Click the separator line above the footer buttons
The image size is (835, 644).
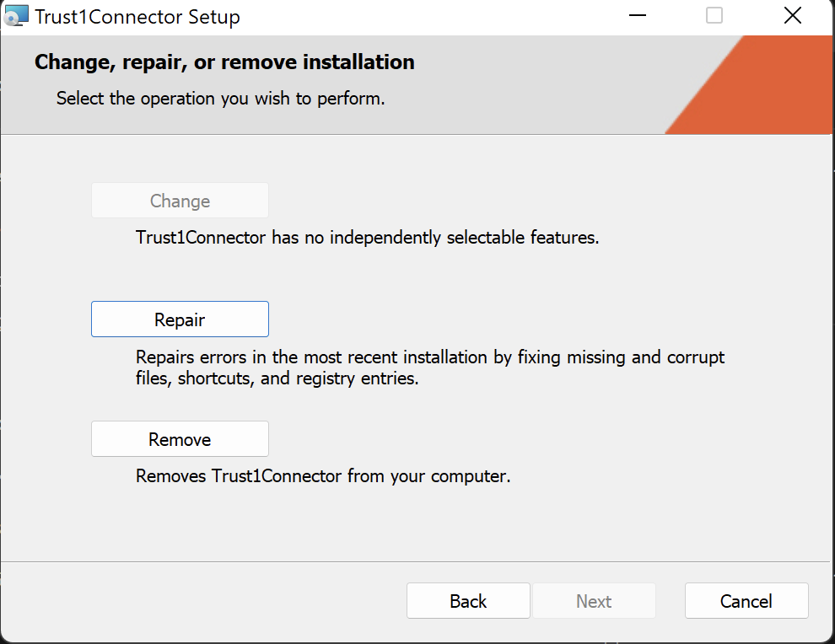(417, 561)
